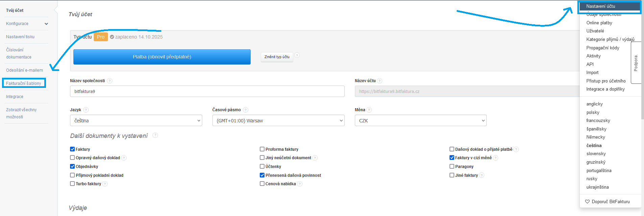Select Online platby from the menu
The width and height of the screenshot is (644, 216).
pos(599,23)
